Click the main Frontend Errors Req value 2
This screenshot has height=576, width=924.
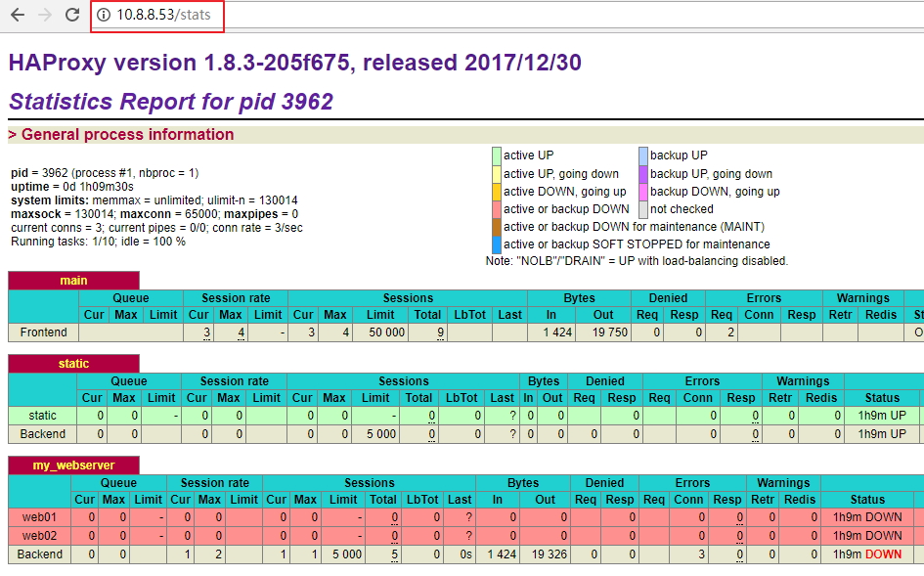pyautogui.click(x=730, y=332)
